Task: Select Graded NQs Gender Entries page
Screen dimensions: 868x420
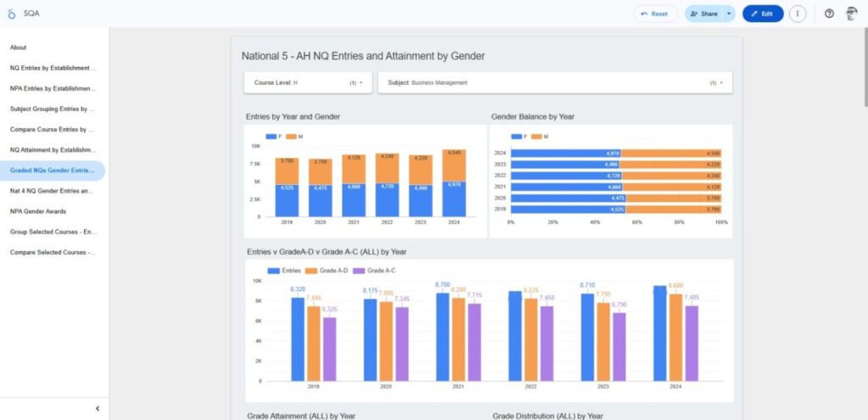Action: click(x=52, y=171)
